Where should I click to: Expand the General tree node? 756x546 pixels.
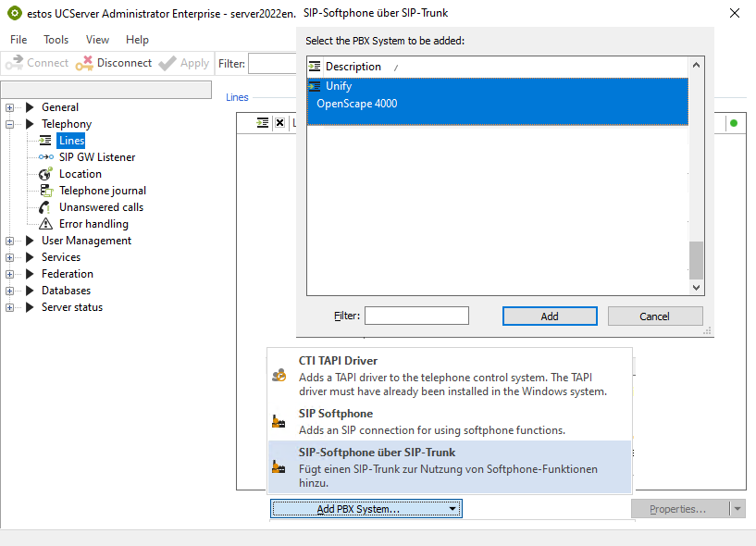coord(10,107)
